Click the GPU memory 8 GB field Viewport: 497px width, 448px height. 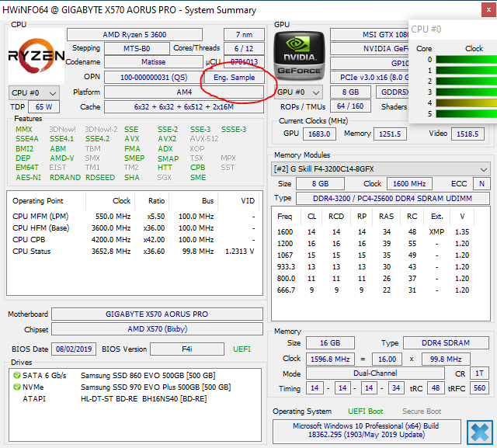coord(350,92)
